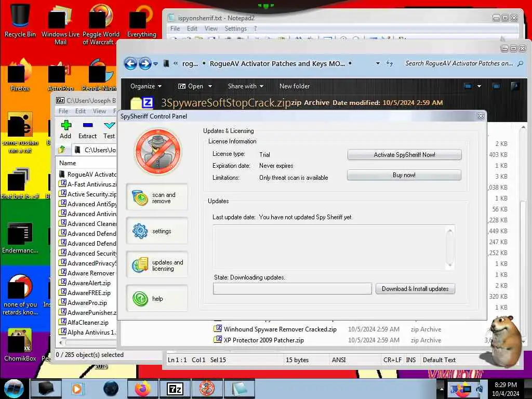Select AdwarePro.zip in 7-Zip list
Image resolution: width=532 pixels, height=399 pixels.
tap(83, 303)
